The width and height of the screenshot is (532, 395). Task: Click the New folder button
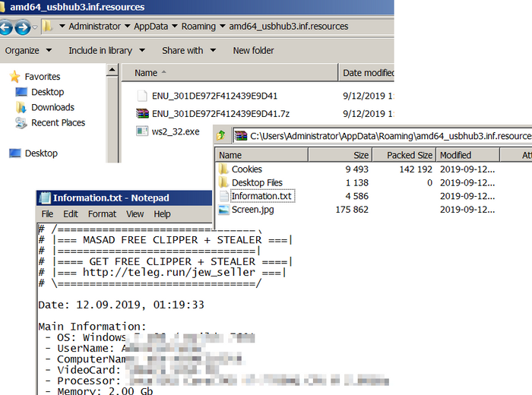(253, 51)
